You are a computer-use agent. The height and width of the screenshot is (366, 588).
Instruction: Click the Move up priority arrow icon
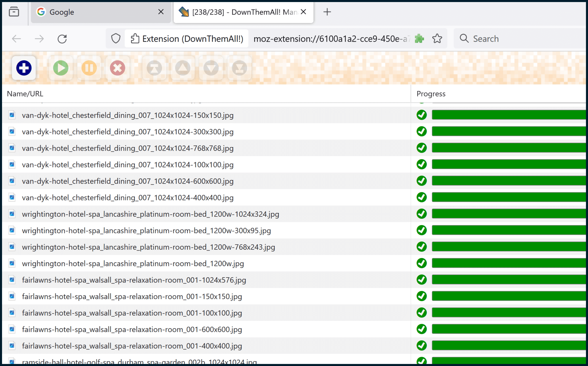click(182, 67)
